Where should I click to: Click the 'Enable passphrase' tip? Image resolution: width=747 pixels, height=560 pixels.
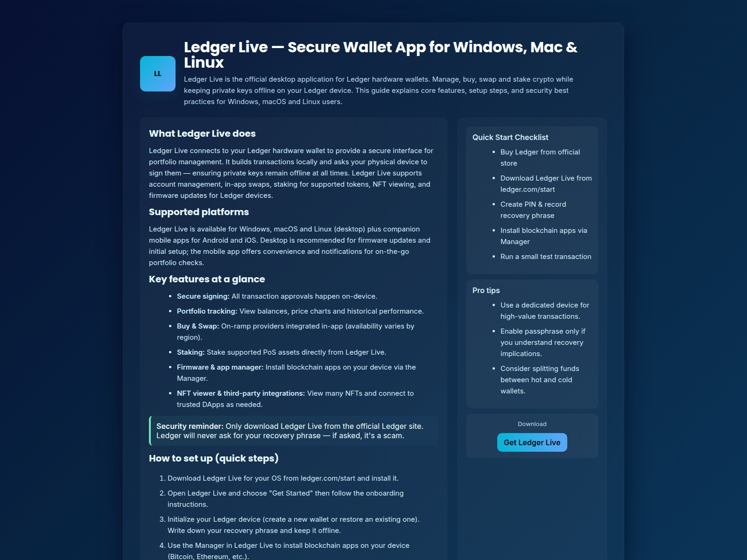coord(543,343)
